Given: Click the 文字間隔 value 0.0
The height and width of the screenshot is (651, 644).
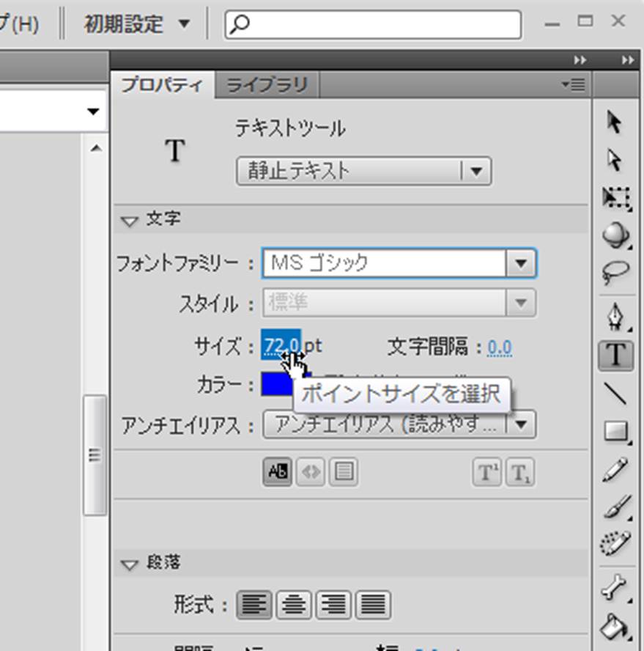Looking at the screenshot, I should (500, 347).
